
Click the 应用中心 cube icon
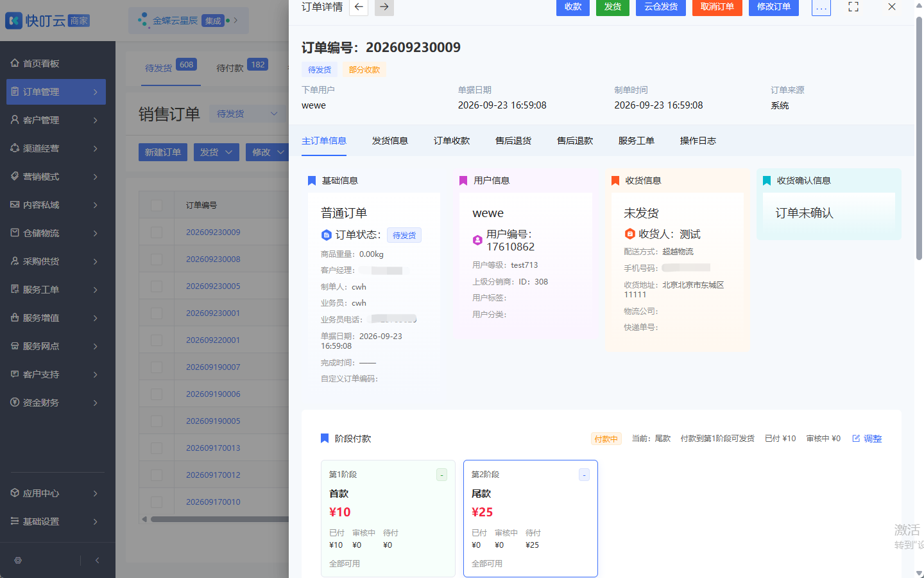click(15, 493)
